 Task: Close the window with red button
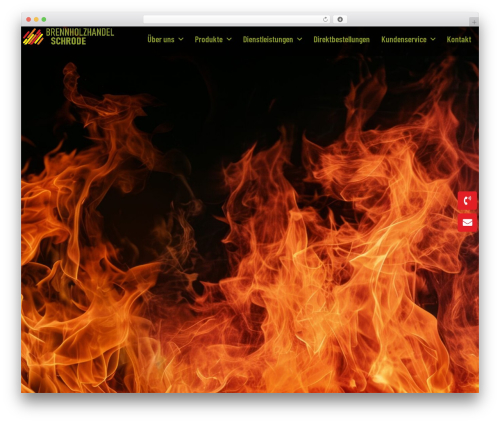29,20
